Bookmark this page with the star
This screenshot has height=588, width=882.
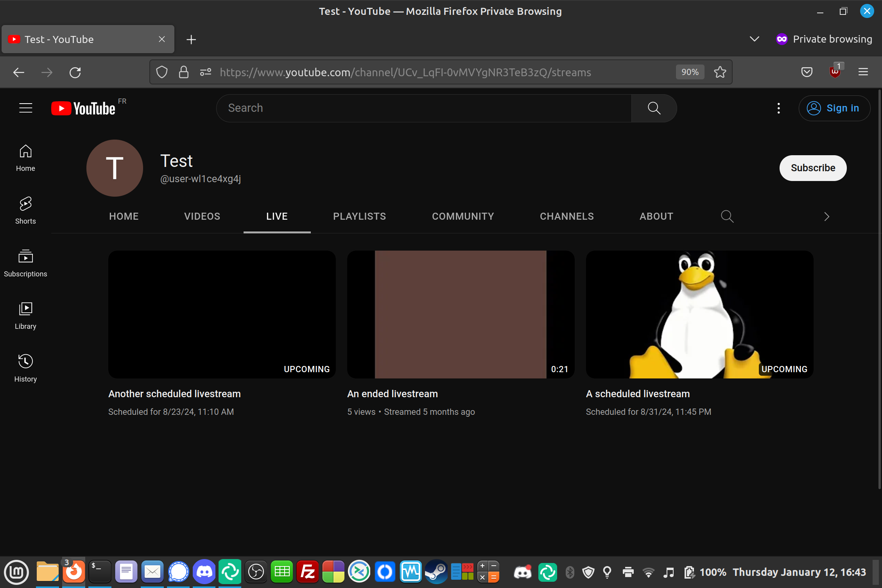tap(720, 72)
